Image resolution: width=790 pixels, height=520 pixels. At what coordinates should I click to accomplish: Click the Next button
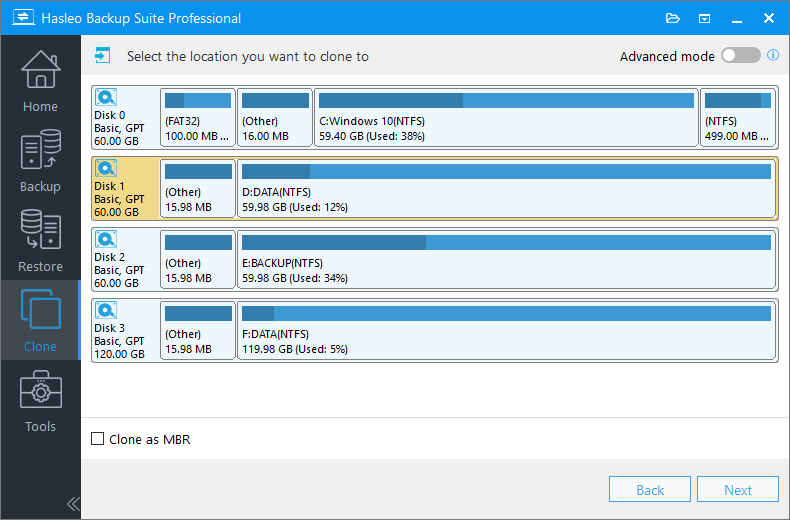pyautogui.click(x=737, y=490)
